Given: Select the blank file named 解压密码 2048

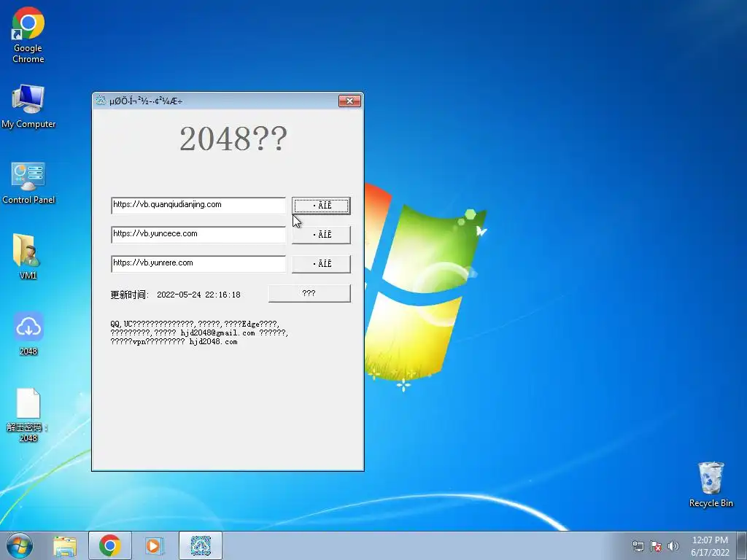Looking at the screenshot, I should pos(28,415).
